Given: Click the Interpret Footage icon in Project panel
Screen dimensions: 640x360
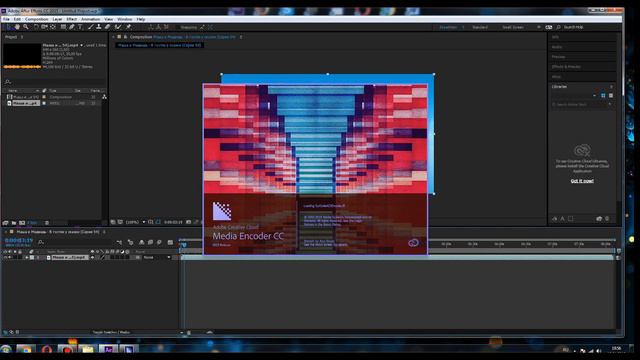Looking at the screenshot, I should click(5, 223).
